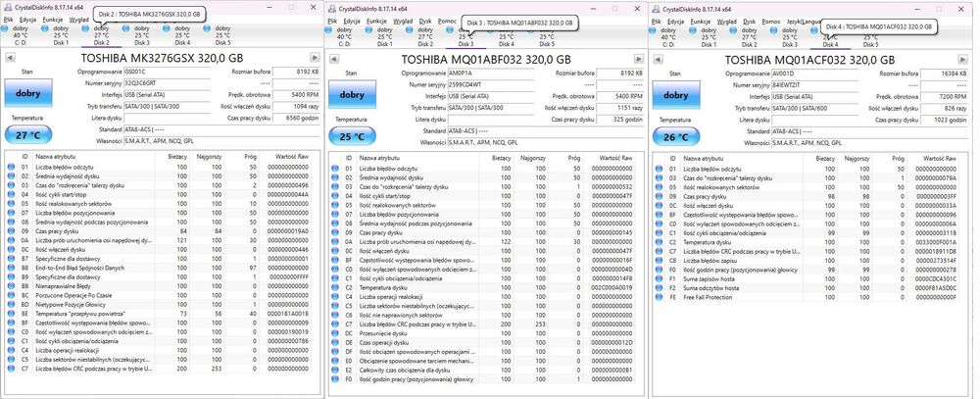The image size is (980, 399).
Task: Click status orb of Ilość nie naprawionych sektorów
Action: pyautogui.click(x=334, y=316)
